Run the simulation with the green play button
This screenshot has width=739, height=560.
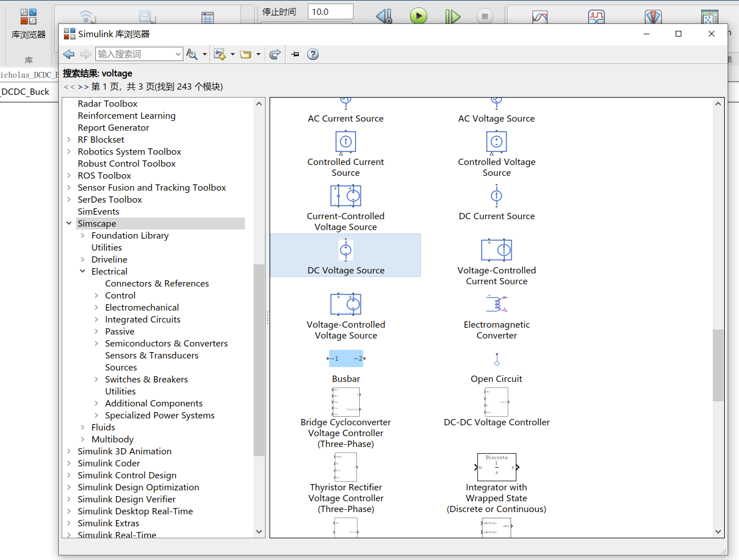[x=419, y=16]
